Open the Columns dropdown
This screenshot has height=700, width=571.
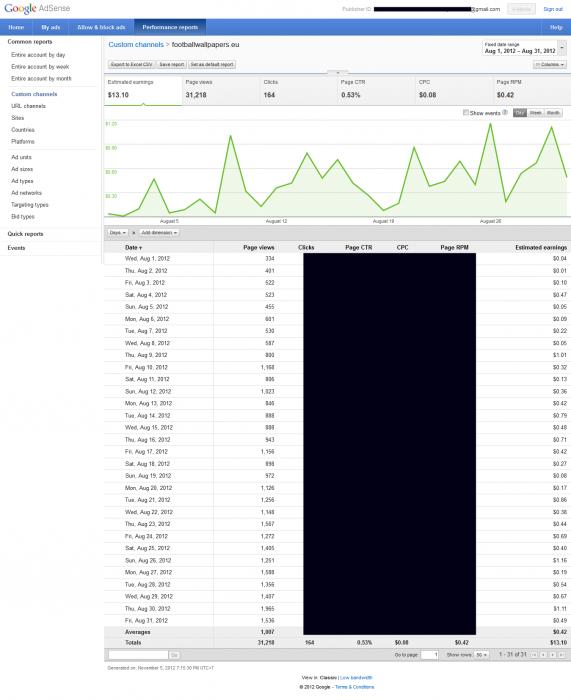[x=550, y=65]
